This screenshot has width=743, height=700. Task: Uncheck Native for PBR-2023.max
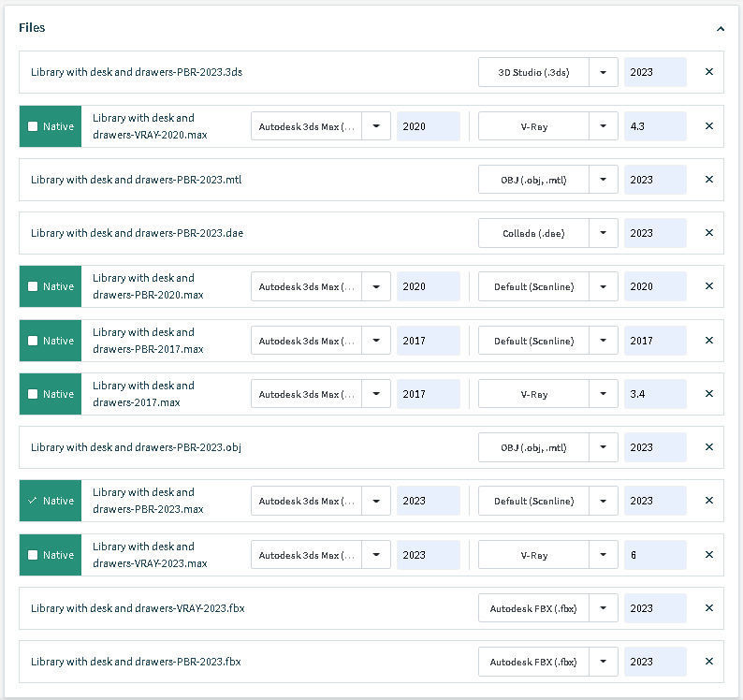(x=34, y=501)
